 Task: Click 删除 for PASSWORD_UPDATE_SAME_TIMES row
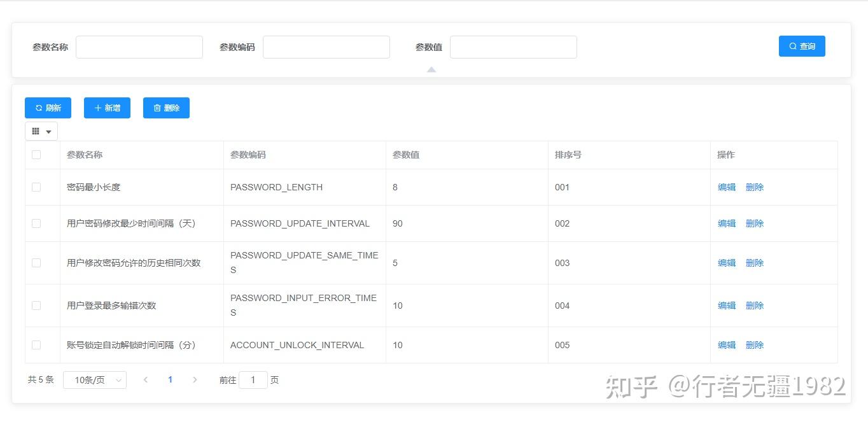coord(755,263)
